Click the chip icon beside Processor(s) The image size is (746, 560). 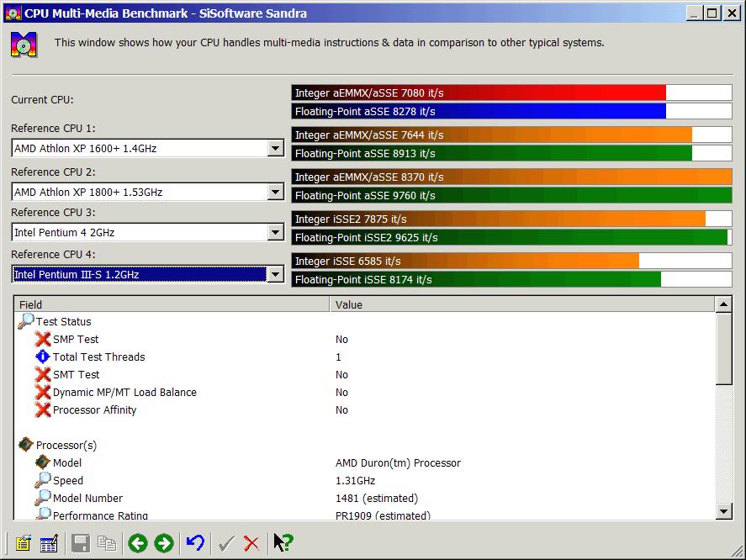coord(26,444)
